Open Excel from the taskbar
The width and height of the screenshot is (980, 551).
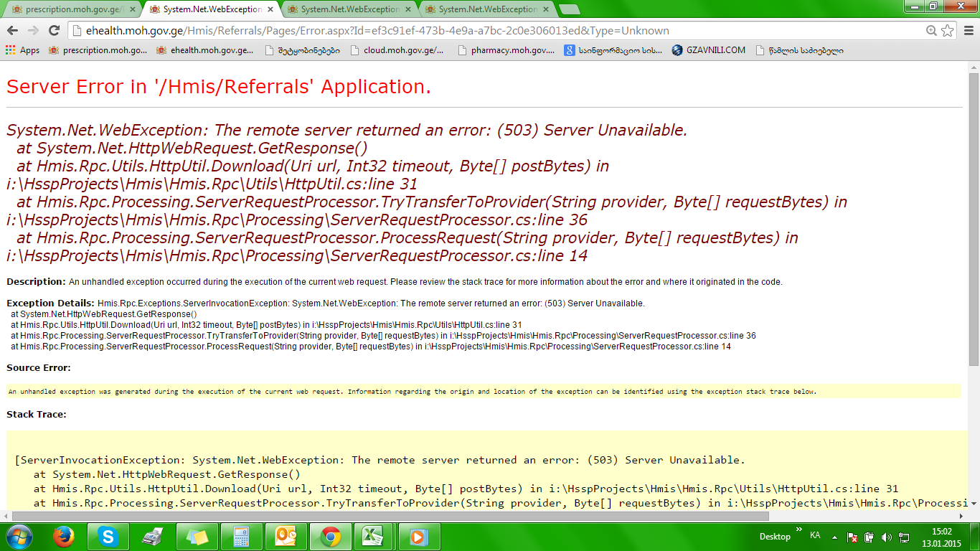coord(371,537)
